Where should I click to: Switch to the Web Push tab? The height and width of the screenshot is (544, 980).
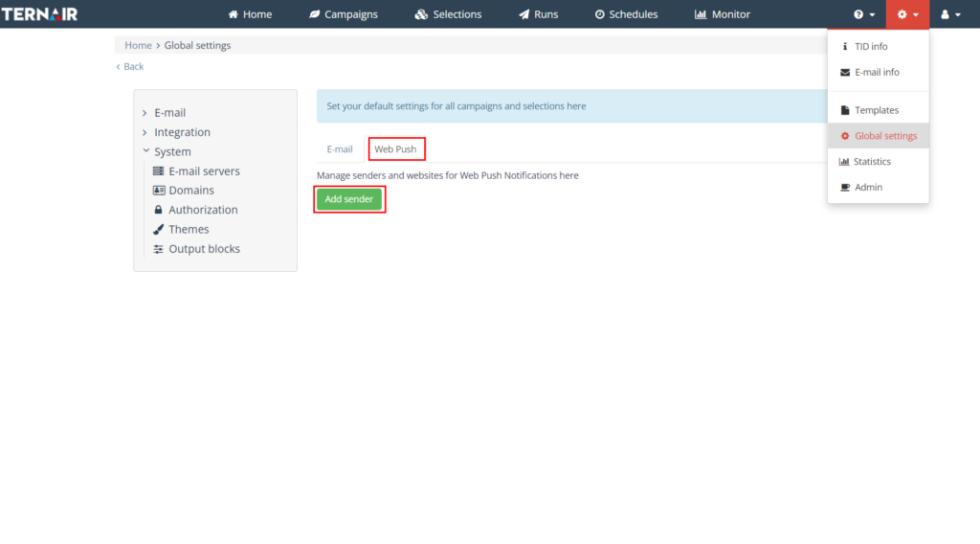395,148
